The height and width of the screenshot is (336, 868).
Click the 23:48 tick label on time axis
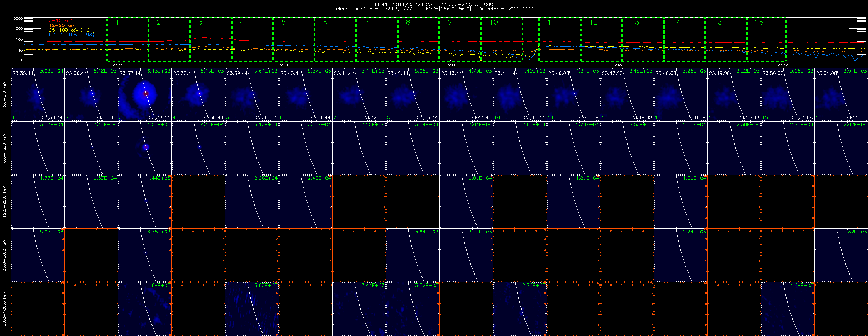[x=617, y=65]
